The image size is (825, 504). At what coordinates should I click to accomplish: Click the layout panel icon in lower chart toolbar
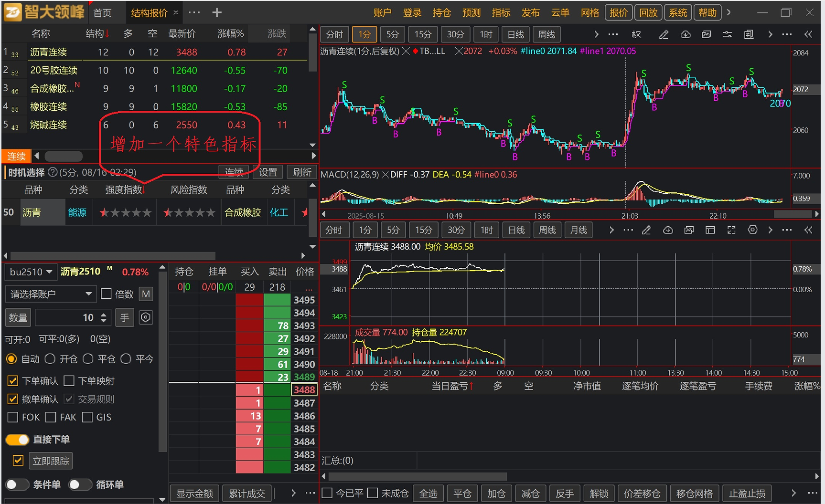pos(710,230)
